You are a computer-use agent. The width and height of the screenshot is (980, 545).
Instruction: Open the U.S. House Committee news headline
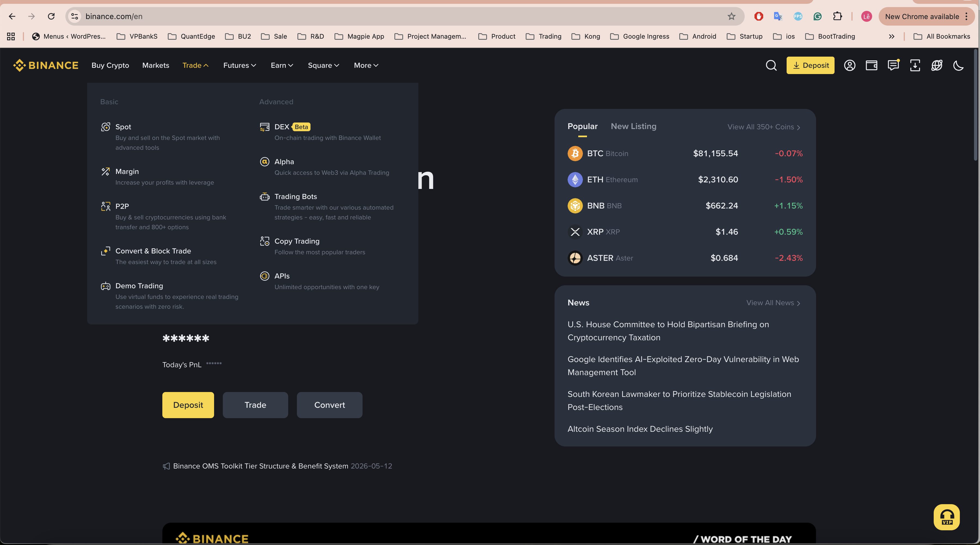click(x=668, y=331)
